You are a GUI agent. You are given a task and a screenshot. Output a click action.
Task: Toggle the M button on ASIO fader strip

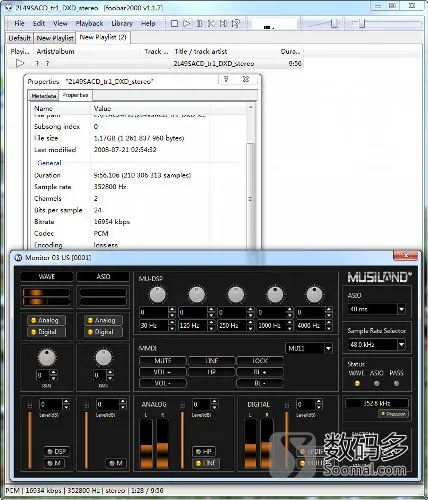click(116, 463)
